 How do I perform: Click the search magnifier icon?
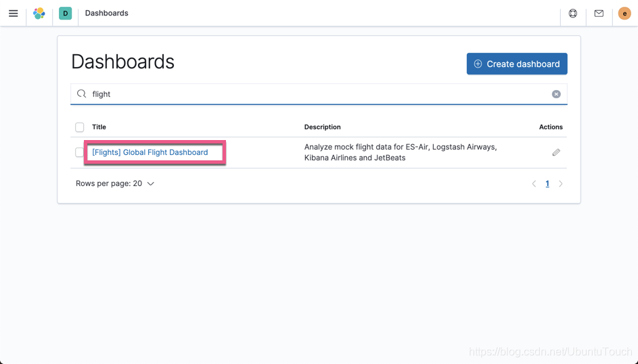(81, 93)
